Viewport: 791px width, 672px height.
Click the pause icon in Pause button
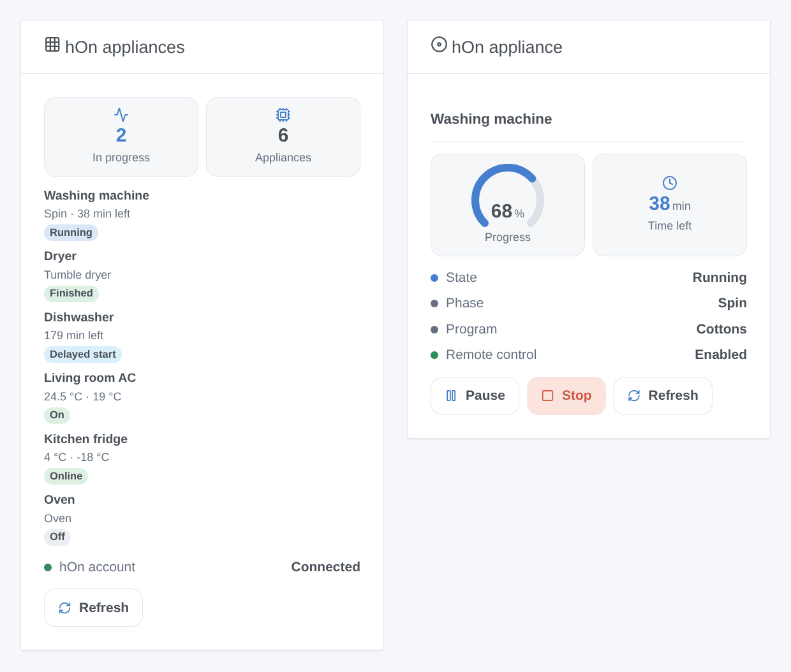click(451, 396)
